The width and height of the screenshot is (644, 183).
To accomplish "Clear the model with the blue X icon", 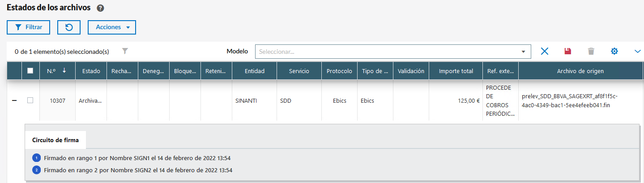I will coord(545,51).
